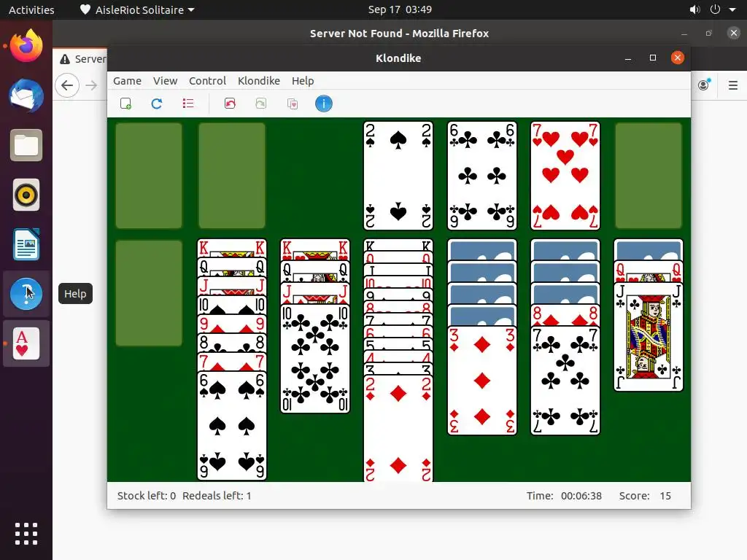747x560 pixels.
Task: Select the 10 of spades in second column
Action: (232, 305)
